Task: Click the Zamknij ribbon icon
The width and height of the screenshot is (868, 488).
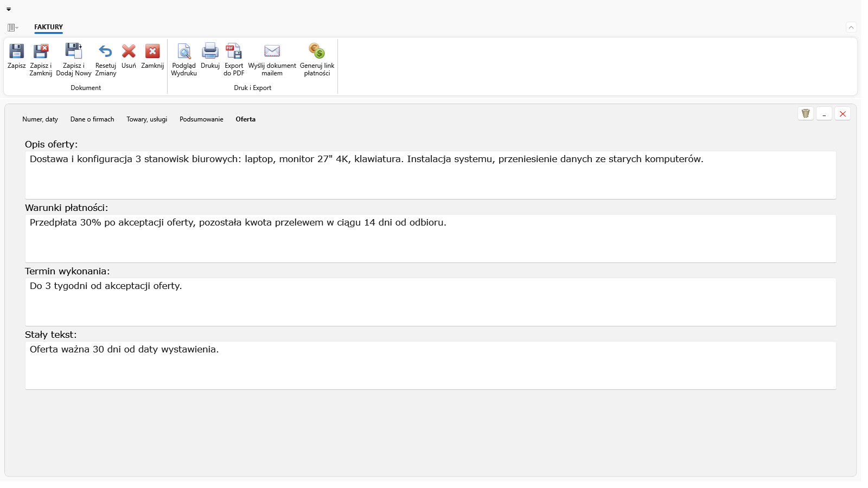Action: point(152,52)
